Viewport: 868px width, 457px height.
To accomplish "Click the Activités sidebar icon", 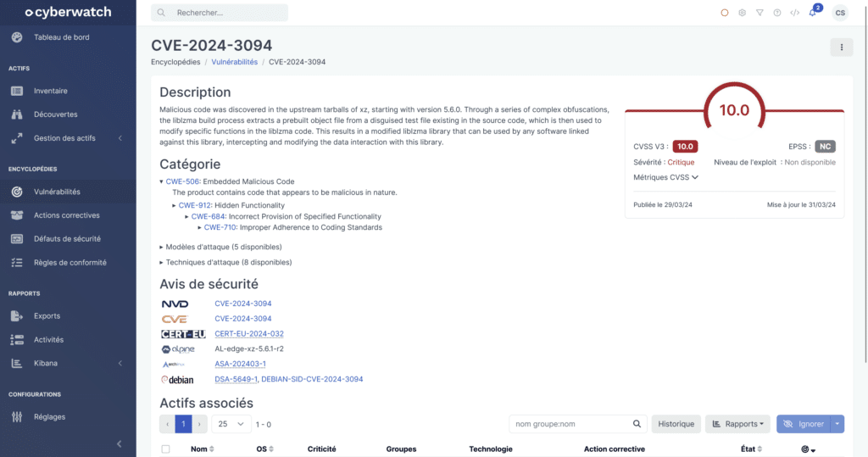I will click(x=17, y=339).
